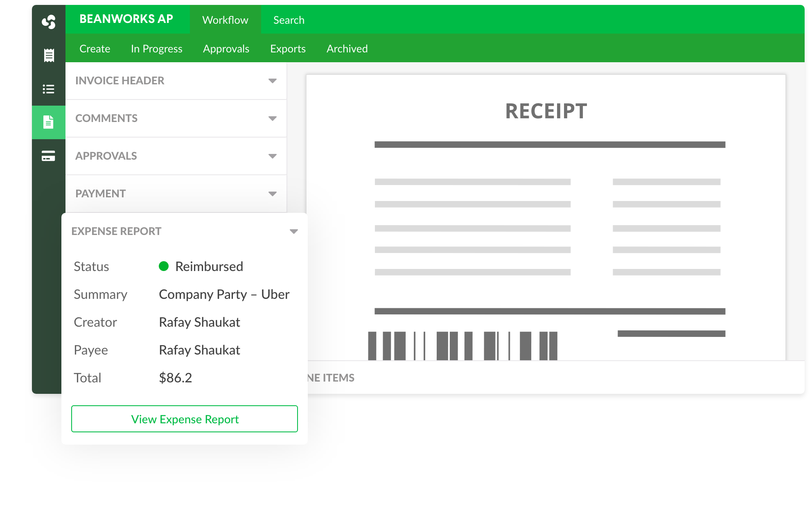Open the receipts icon in the left sidebar
The width and height of the screenshot is (812, 506).
(x=48, y=55)
